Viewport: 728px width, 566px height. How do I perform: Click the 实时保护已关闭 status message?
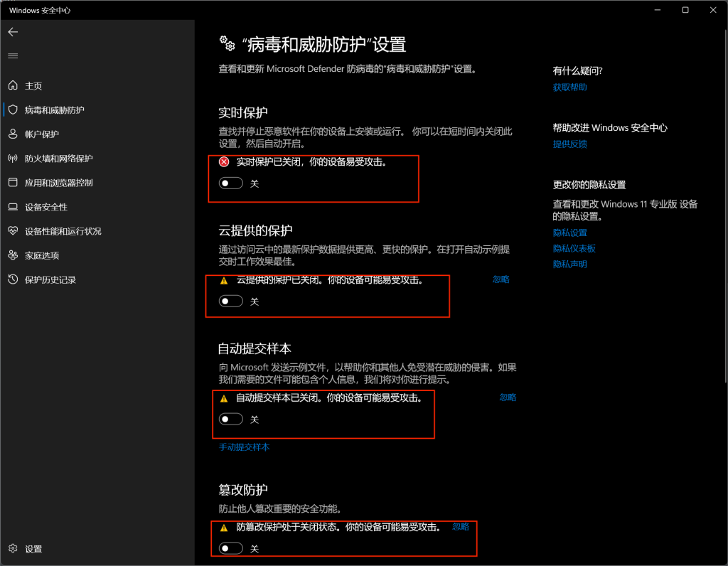[311, 161]
